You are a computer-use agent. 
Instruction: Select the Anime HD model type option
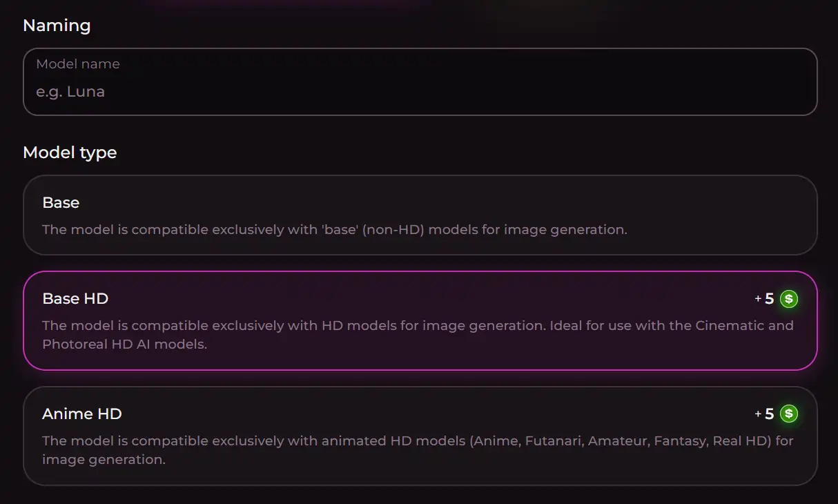click(x=419, y=436)
